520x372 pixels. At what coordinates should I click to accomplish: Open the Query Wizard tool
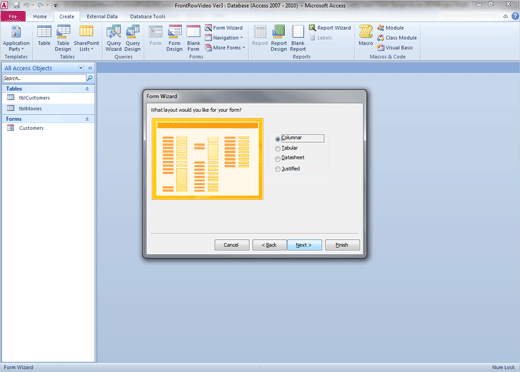click(113, 38)
